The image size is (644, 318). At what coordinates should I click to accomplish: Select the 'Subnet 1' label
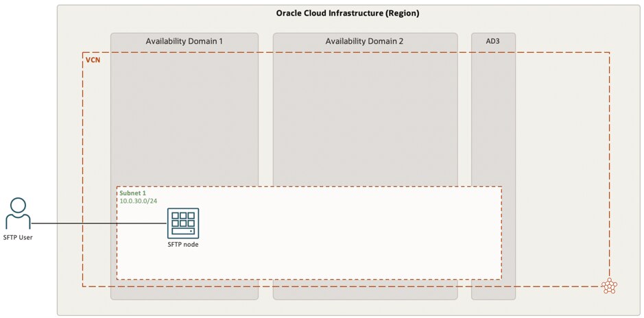(x=132, y=193)
